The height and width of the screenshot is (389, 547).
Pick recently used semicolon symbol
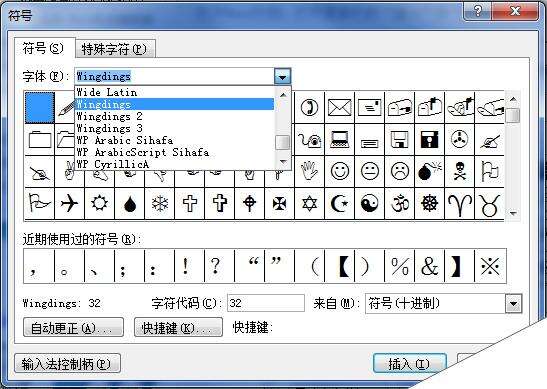(129, 266)
